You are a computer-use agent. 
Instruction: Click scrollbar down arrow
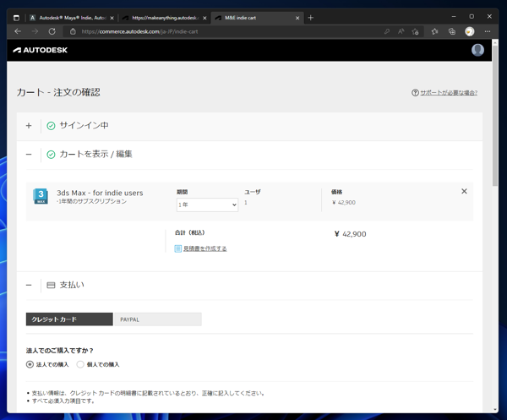pyautogui.click(x=495, y=410)
